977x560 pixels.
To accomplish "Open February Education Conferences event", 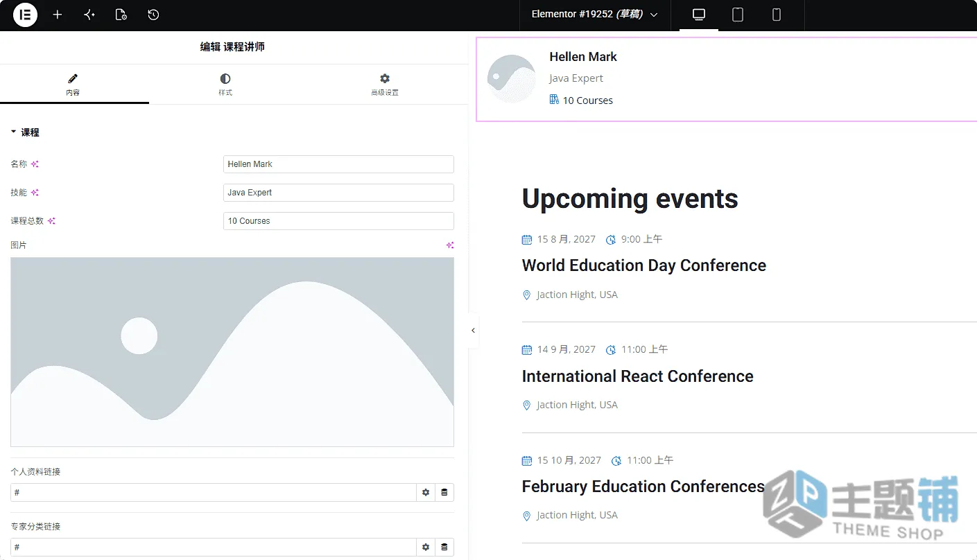I will coord(643,487).
